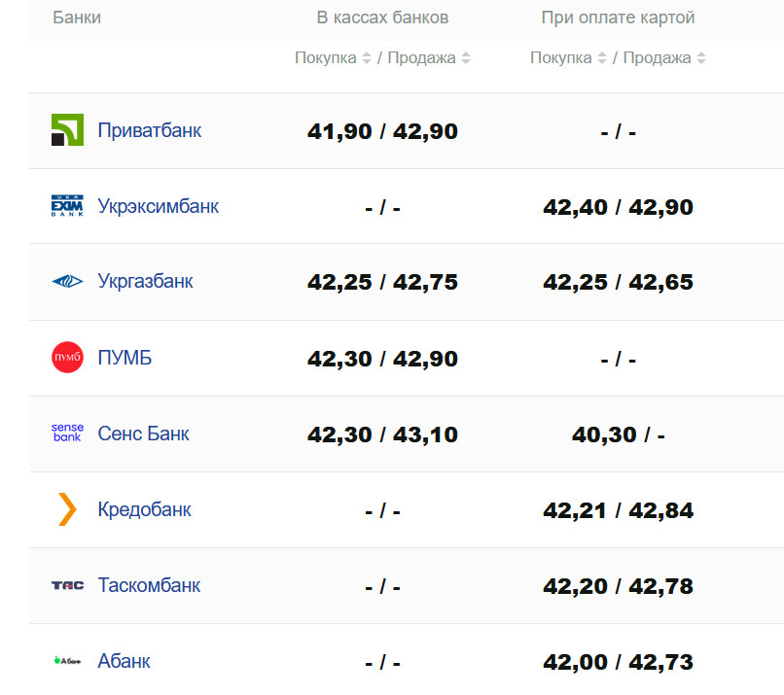Open the Укрэксимбанк bank link
The image size is (784, 695).
click(159, 206)
